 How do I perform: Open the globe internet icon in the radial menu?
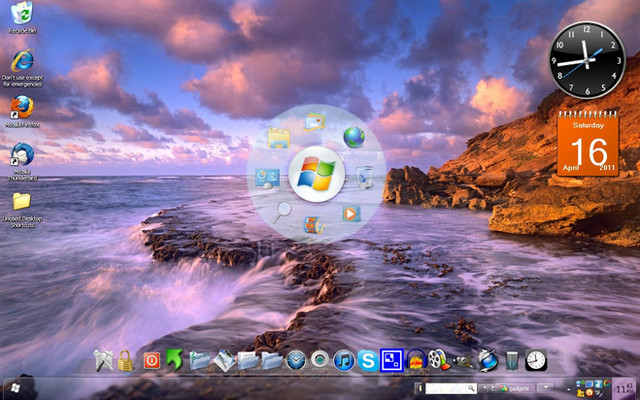click(353, 137)
